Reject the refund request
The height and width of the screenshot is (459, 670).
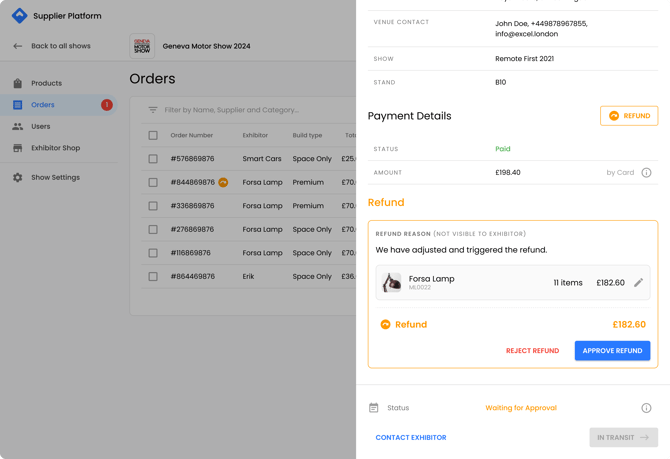pos(532,351)
